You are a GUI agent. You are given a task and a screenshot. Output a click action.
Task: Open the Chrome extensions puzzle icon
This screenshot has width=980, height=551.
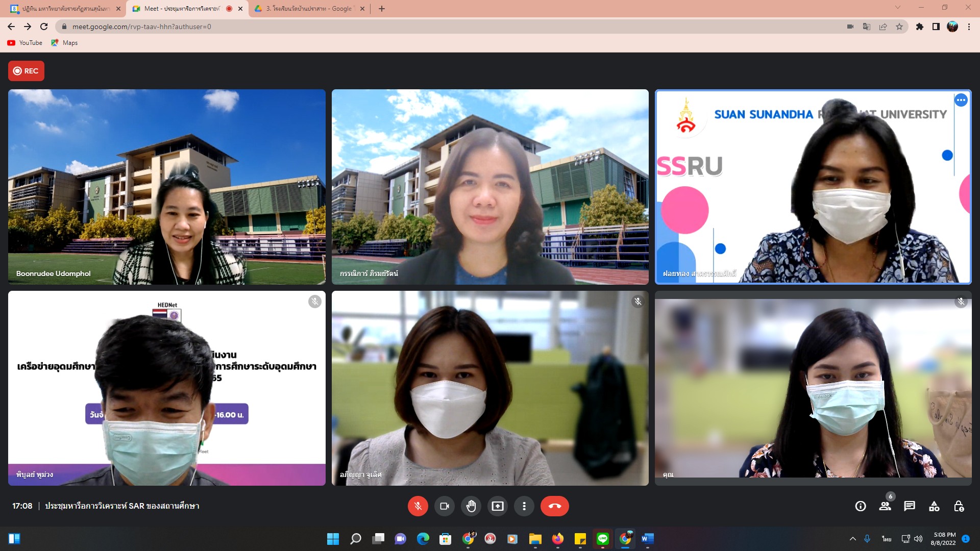click(919, 27)
